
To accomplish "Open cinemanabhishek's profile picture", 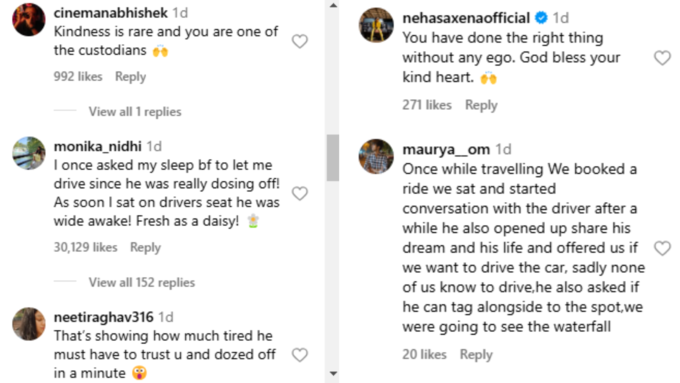I will pyautogui.click(x=29, y=20).
